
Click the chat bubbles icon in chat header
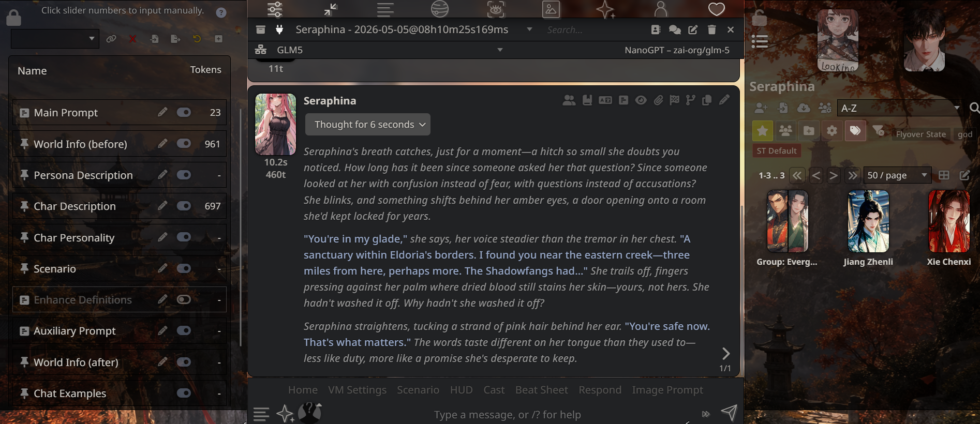pos(674,29)
